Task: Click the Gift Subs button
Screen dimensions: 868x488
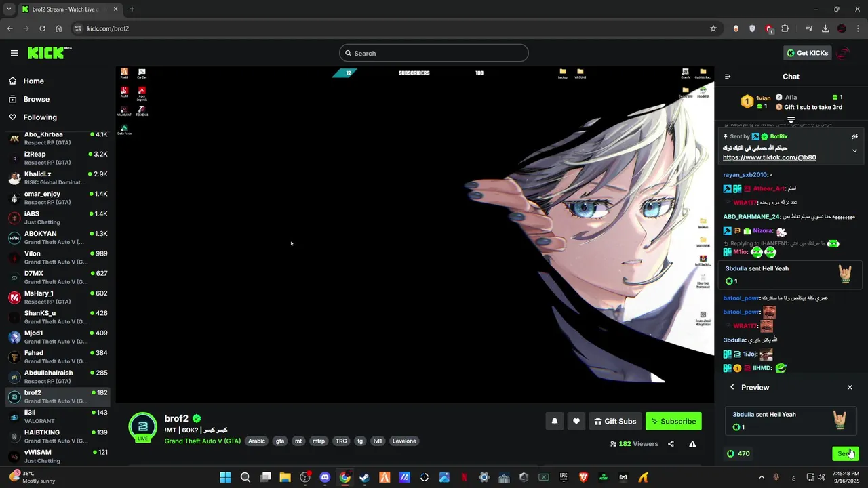Action: coord(615,421)
